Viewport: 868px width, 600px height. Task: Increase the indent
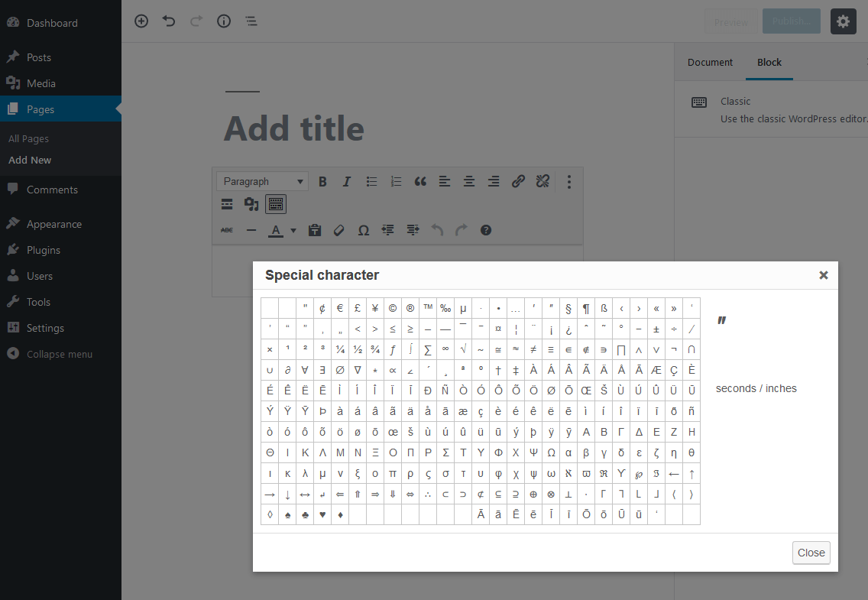pos(413,230)
